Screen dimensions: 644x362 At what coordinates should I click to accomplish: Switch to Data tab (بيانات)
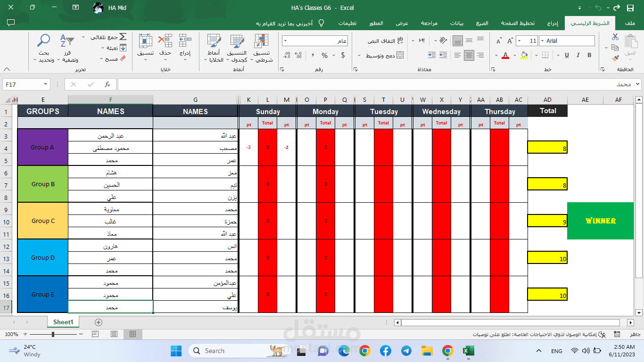coord(457,23)
